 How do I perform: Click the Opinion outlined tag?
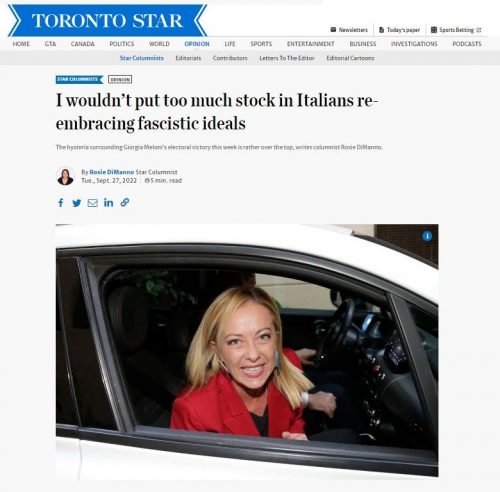pyautogui.click(x=120, y=79)
